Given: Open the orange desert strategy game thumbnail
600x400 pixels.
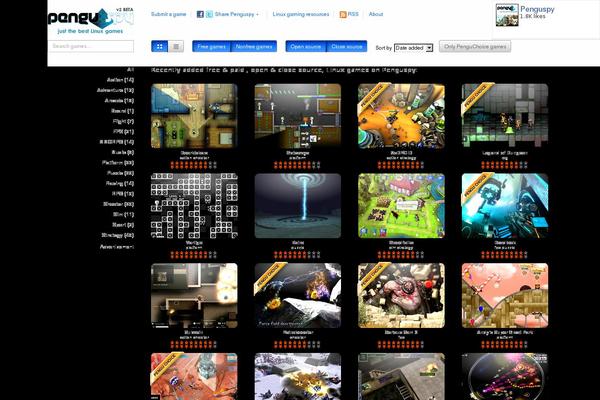Looking at the screenshot, I should (401, 116).
